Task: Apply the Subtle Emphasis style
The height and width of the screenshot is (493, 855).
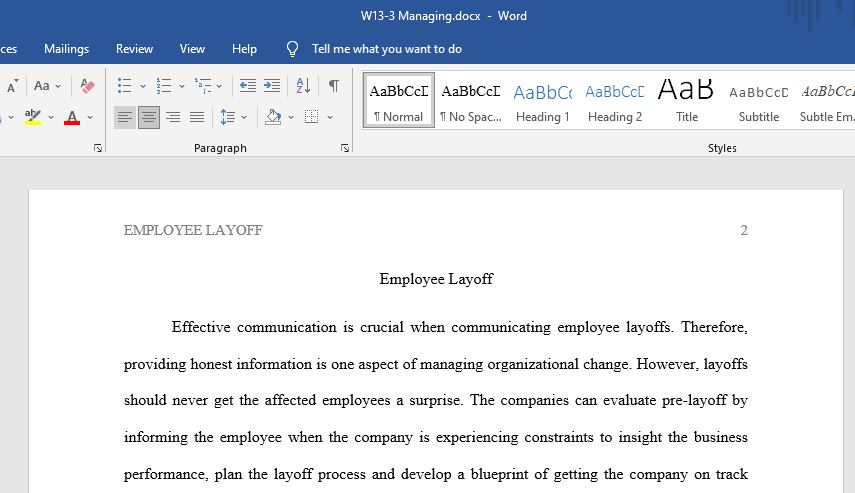Action: 827,100
